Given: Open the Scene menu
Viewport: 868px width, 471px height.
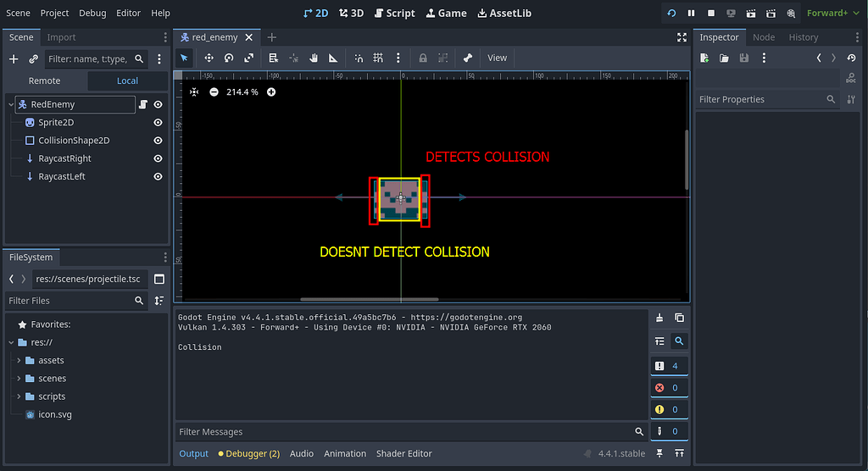Looking at the screenshot, I should click(x=19, y=13).
